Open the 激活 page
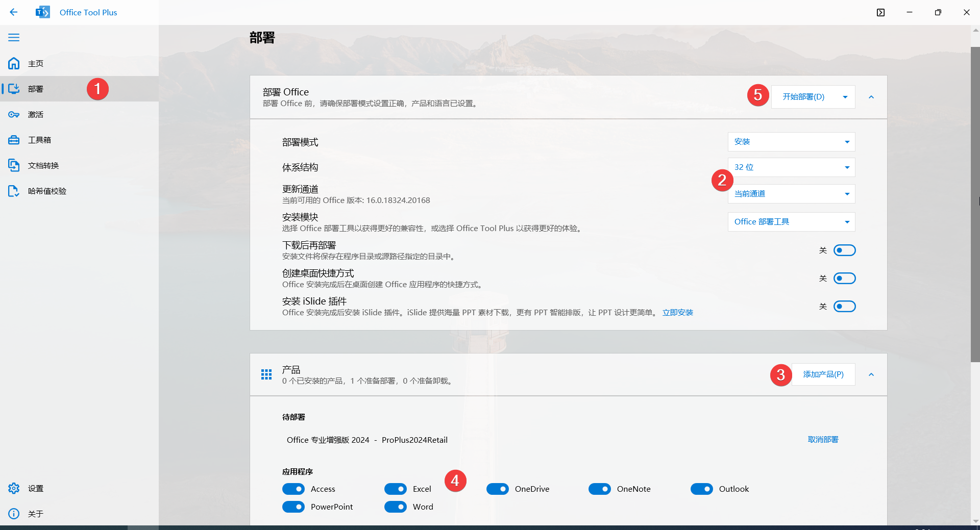The width and height of the screenshot is (980, 530). click(x=79, y=114)
